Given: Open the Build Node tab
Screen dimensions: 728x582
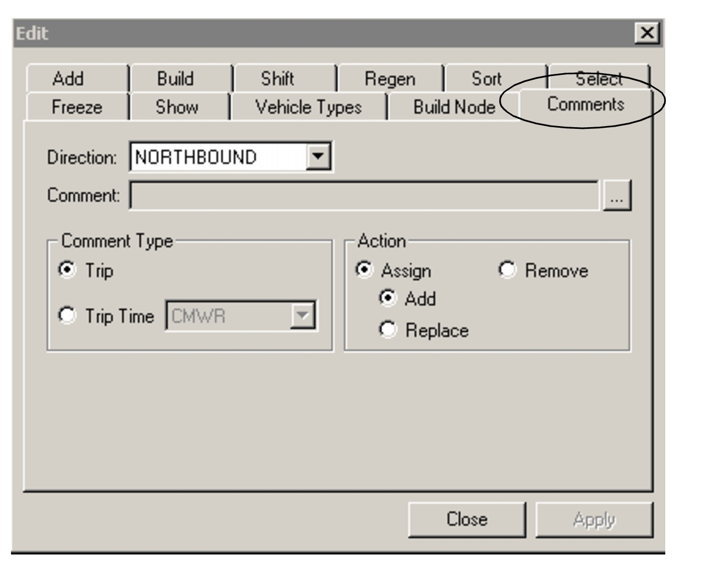Looking at the screenshot, I should pos(453,108).
